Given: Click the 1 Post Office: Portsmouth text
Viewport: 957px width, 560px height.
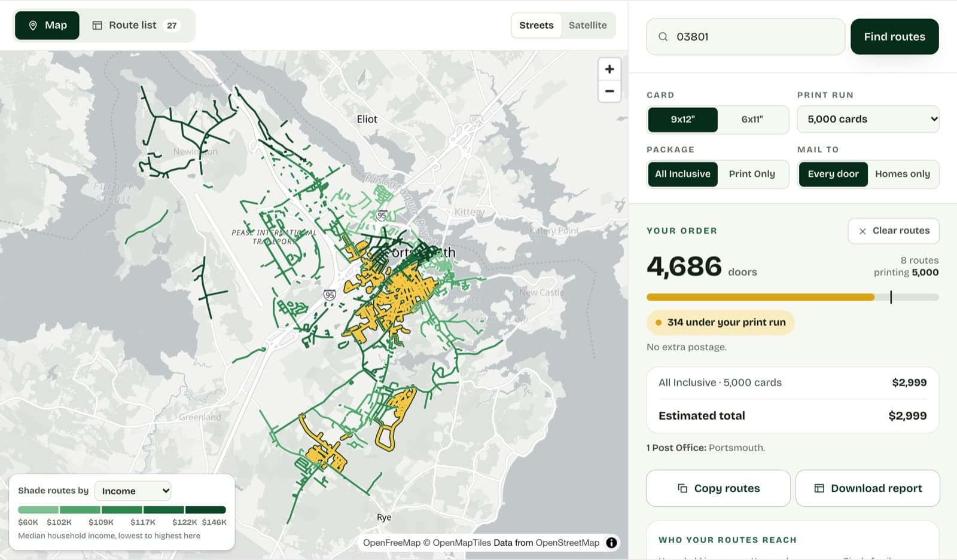Looking at the screenshot, I should tap(706, 448).
